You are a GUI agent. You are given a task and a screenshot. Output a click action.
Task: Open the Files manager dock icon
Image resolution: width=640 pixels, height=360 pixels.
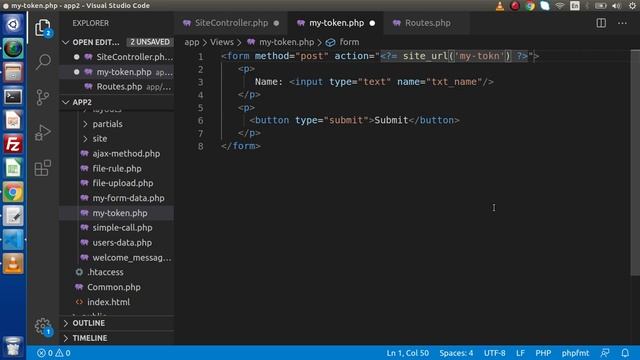13,73
